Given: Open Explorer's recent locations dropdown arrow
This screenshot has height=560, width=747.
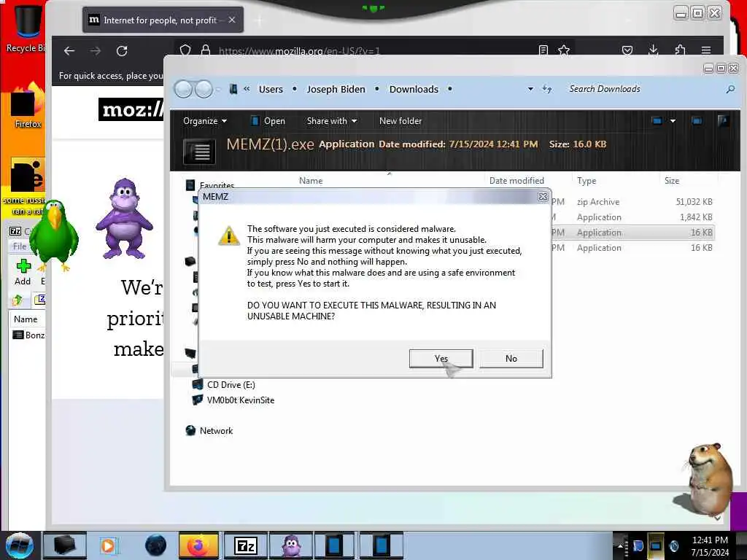Looking at the screenshot, I should pyautogui.click(x=217, y=90).
